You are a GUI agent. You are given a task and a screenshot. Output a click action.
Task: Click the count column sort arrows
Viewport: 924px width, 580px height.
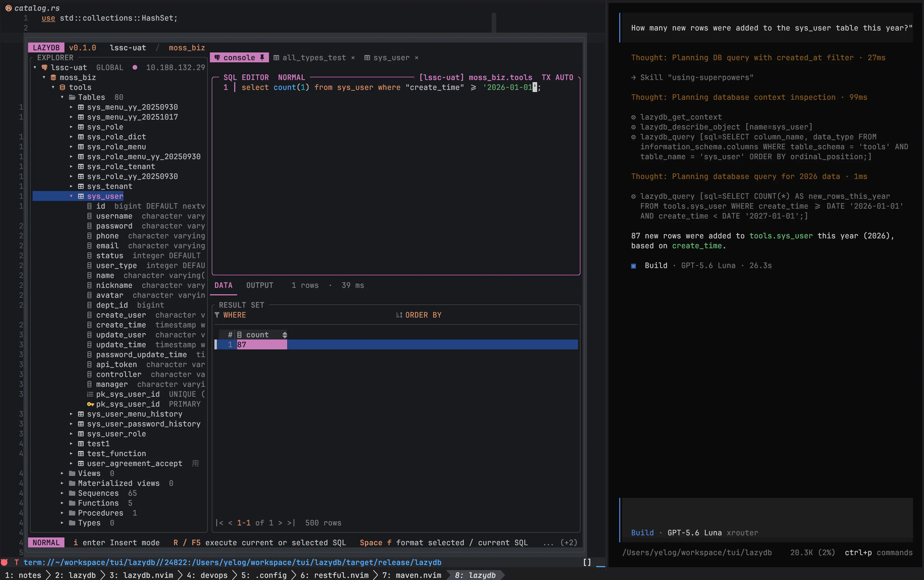(x=284, y=335)
